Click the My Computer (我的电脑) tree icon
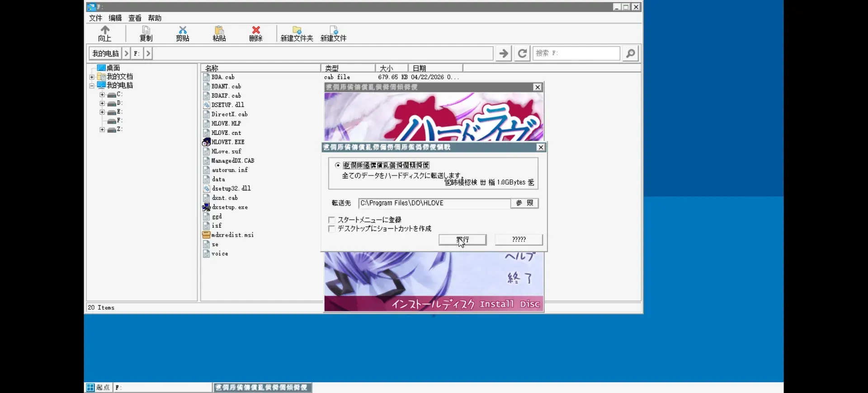 [x=101, y=85]
